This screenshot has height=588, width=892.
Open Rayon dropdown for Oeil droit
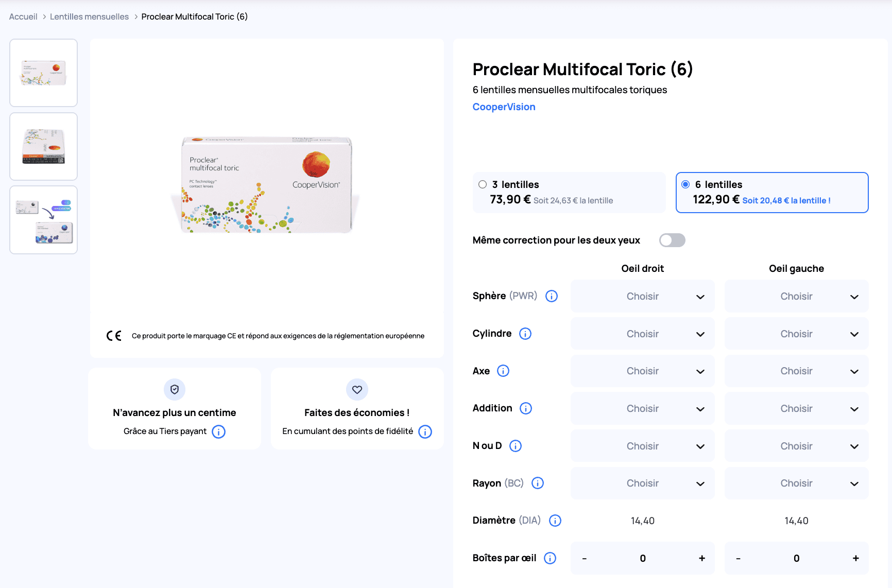point(643,483)
